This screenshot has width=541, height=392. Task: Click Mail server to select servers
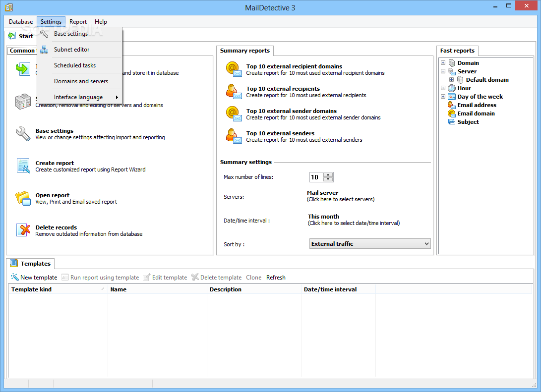pyautogui.click(x=323, y=193)
